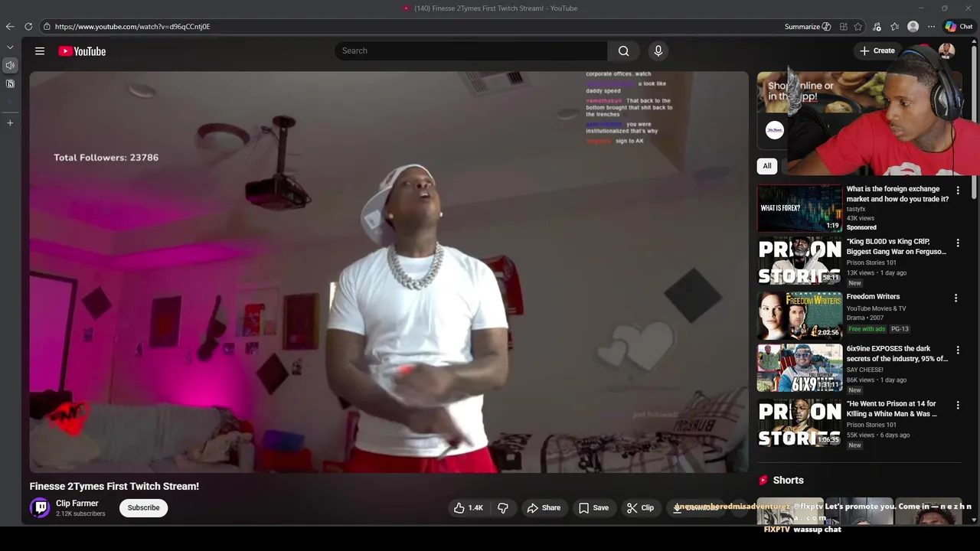This screenshot has width=980, height=551.
Task: Like the video (1.4K)
Action: [469, 508]
